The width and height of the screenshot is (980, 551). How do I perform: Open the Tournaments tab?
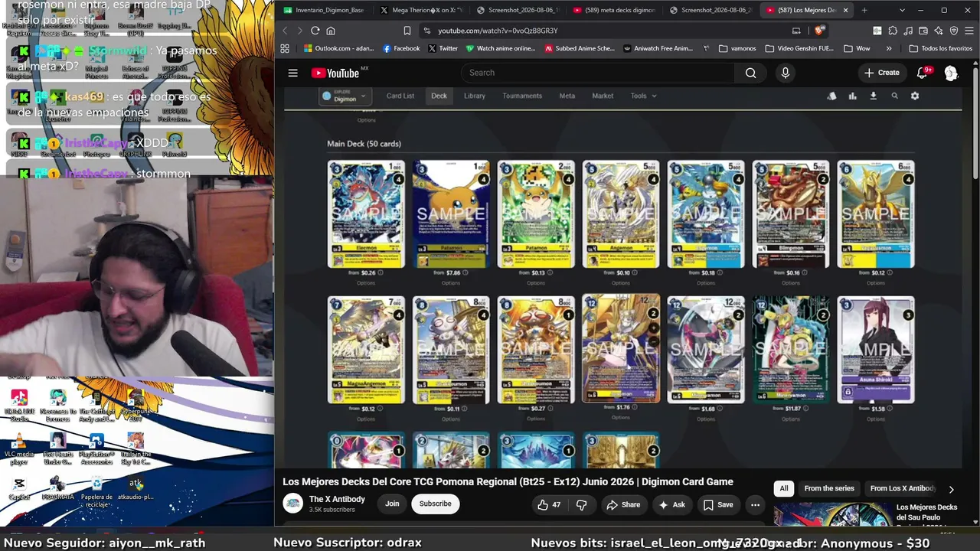click(x=522, y=96)
